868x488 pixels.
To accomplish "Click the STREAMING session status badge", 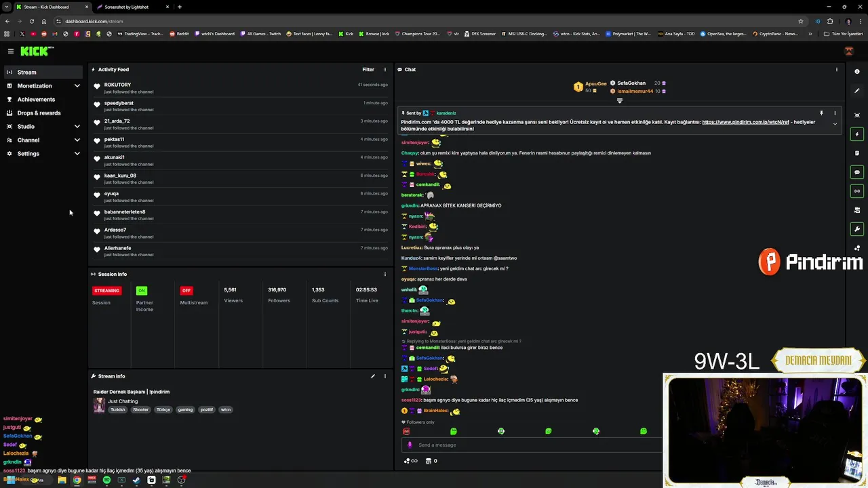I will point(106,290).
